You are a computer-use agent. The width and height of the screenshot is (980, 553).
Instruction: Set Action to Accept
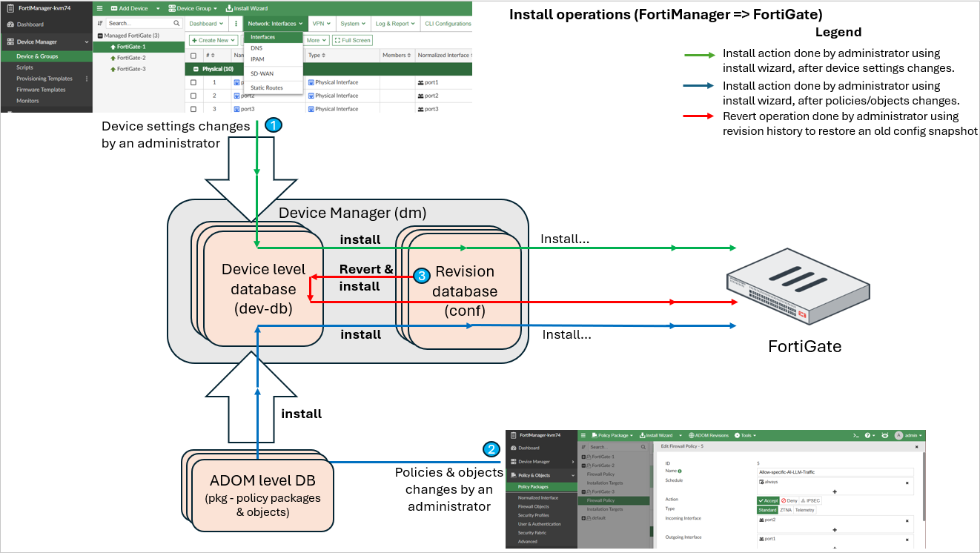(x=768, y=500)
